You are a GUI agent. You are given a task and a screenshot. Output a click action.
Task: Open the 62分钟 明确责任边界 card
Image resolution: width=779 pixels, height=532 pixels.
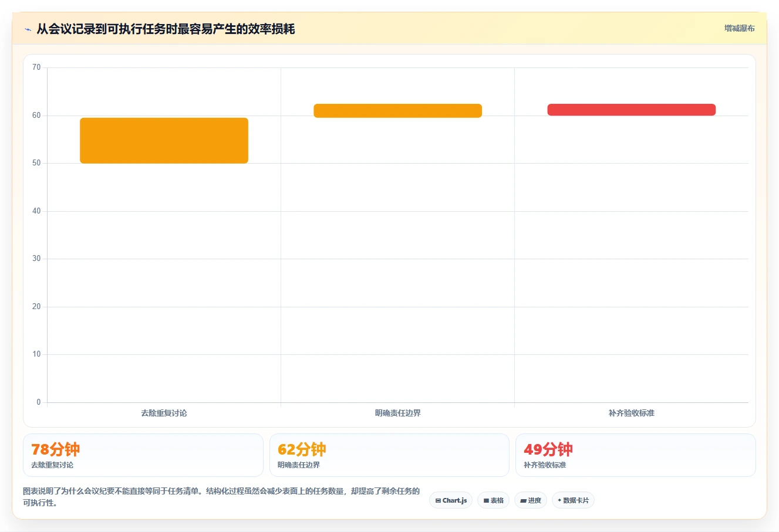pyautogui.click(x=389, y=455)
